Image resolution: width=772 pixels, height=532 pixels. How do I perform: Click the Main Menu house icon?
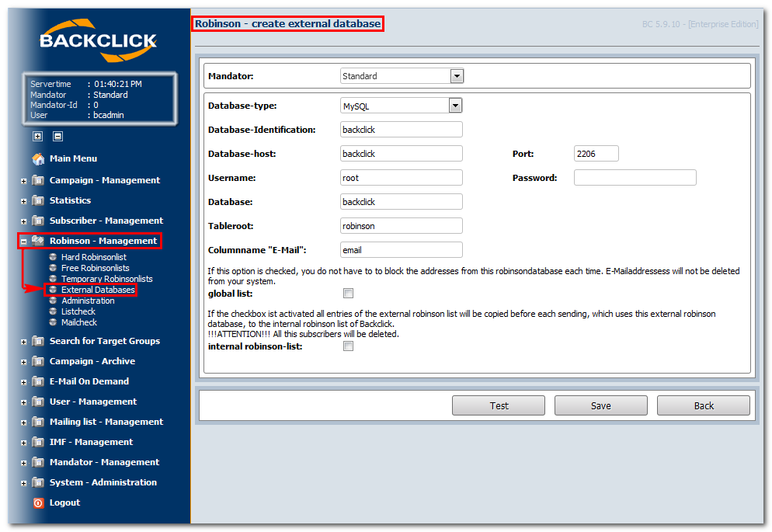click(x=38, y=158)
